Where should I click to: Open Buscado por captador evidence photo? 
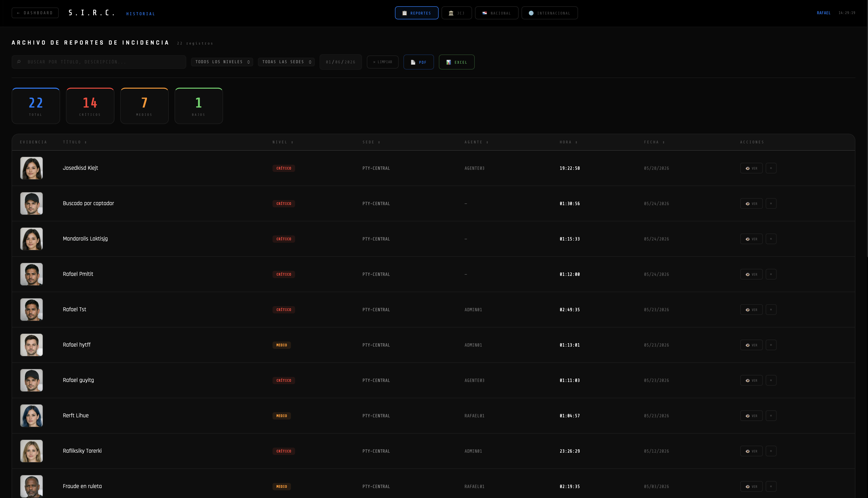[x=32, y=203]
